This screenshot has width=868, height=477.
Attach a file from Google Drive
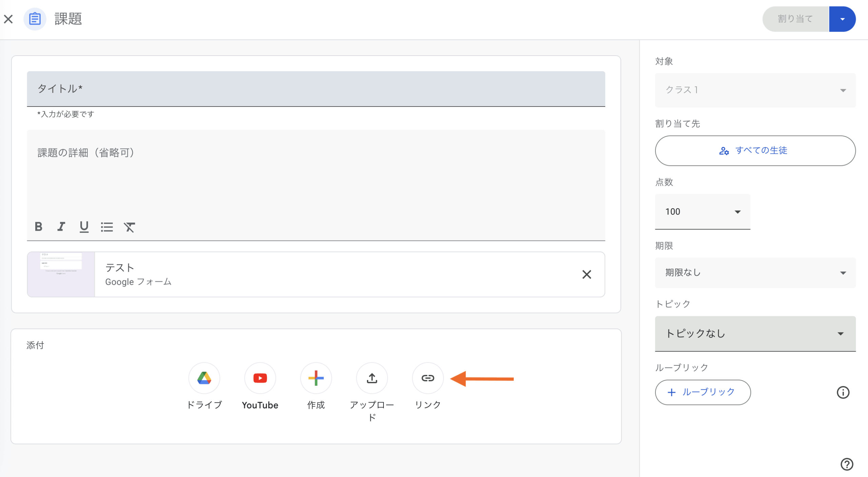(x=204, y=378)
